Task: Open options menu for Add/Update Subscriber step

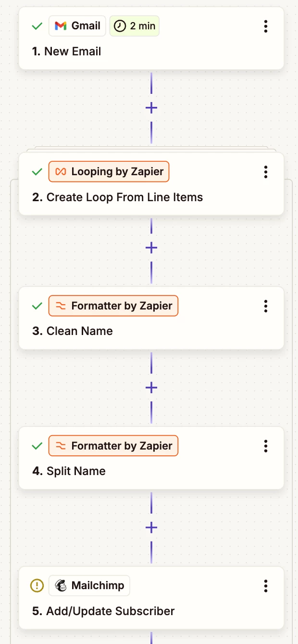Action: [265, 586]
